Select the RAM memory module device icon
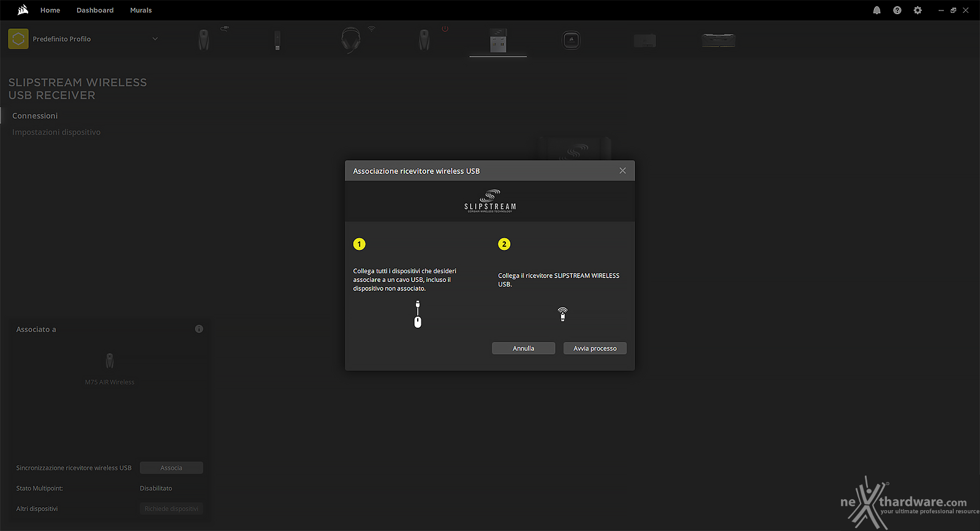This screenshot has height=531, width=980. point(718,40)
